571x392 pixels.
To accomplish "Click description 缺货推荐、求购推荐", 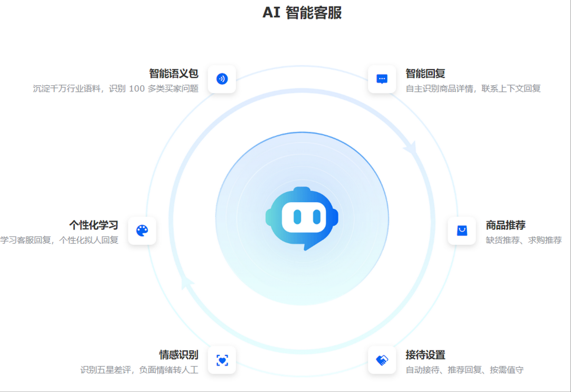I will 524,240.
